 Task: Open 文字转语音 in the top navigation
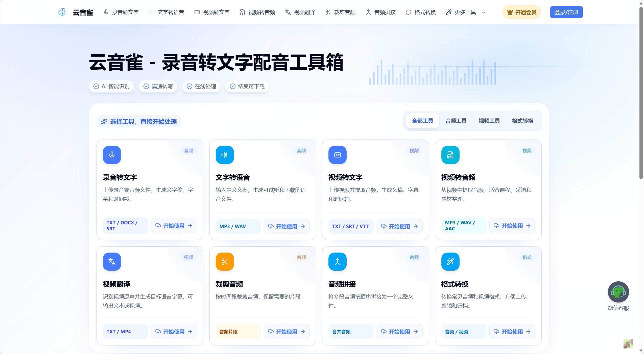(x=166, y=12)
